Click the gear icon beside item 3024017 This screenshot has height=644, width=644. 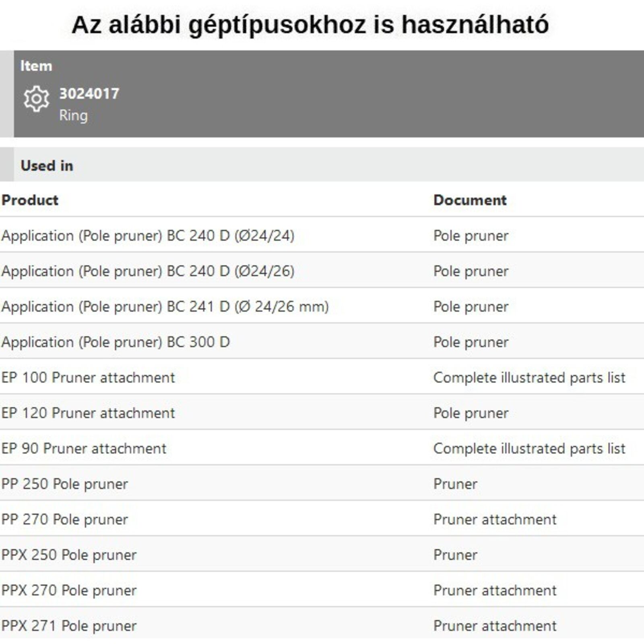36,99
